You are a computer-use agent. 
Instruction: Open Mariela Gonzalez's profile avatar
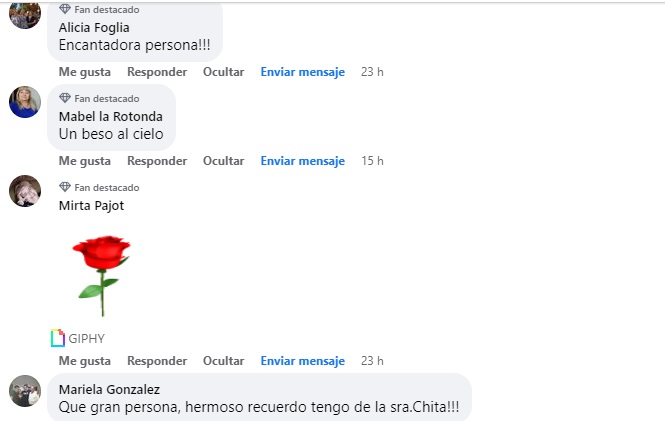point(25,391)
